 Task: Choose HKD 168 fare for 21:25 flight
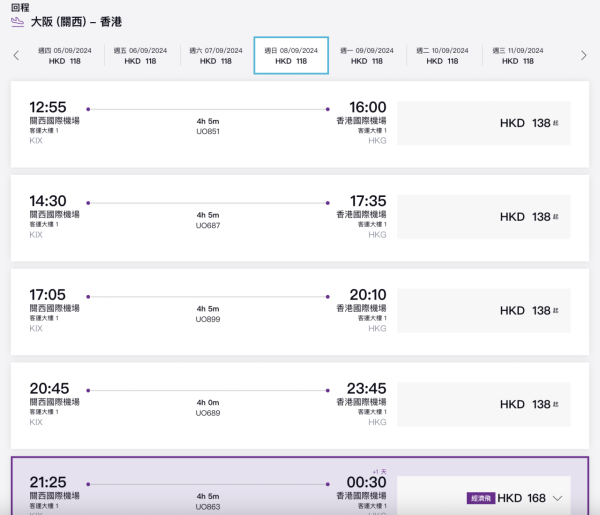click(x=484, y=496)
